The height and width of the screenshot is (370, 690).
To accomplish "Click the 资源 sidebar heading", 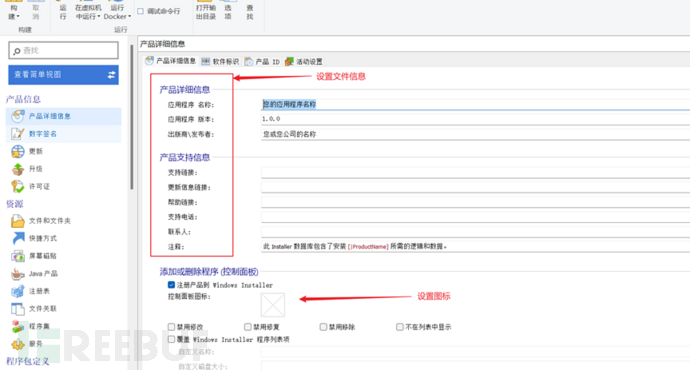I will (x=15, y=204).
